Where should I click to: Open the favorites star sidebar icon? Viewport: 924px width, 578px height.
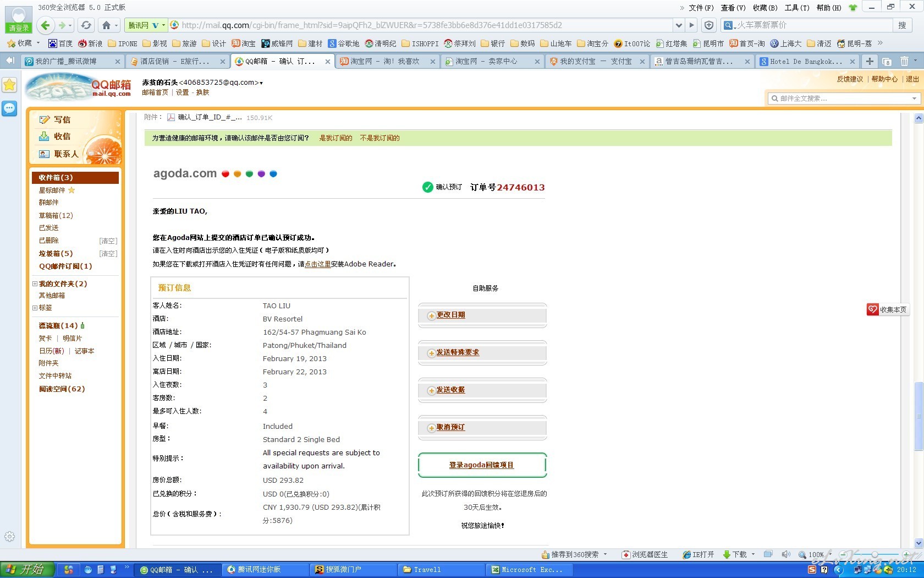(x=9, y=85)
